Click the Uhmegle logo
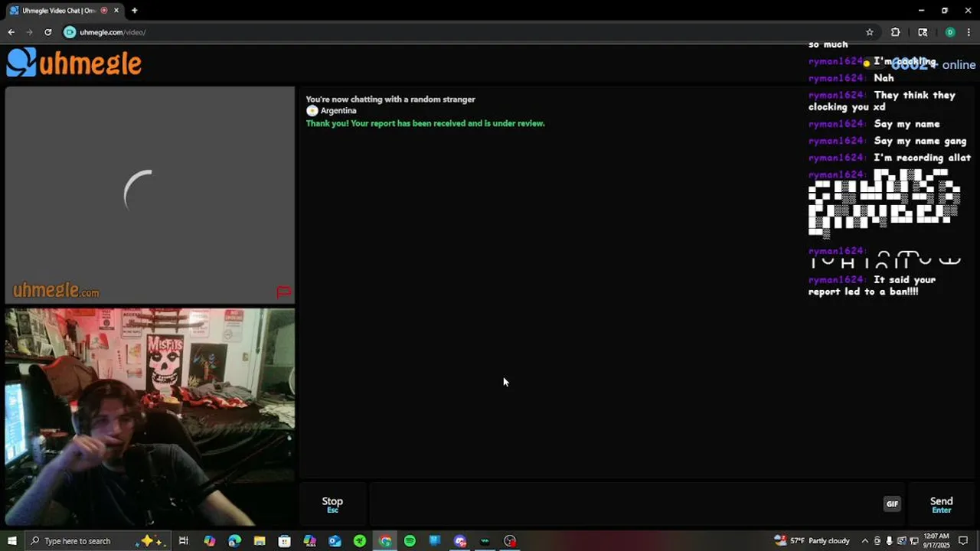 (74, 63)
